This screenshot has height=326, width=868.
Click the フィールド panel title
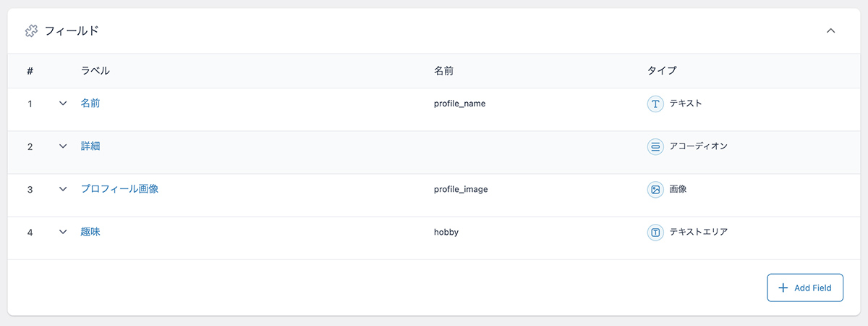72,31
